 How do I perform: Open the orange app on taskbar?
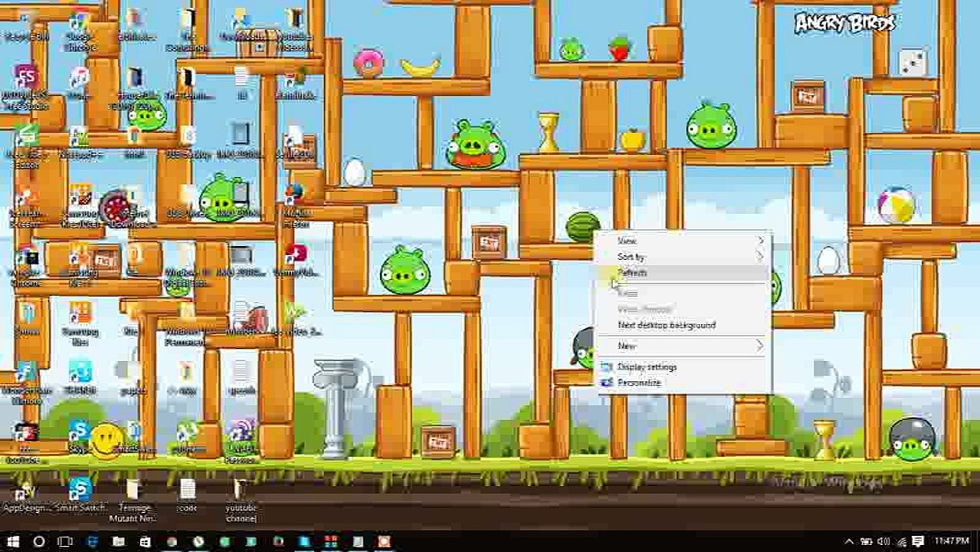tap(383, 542)
